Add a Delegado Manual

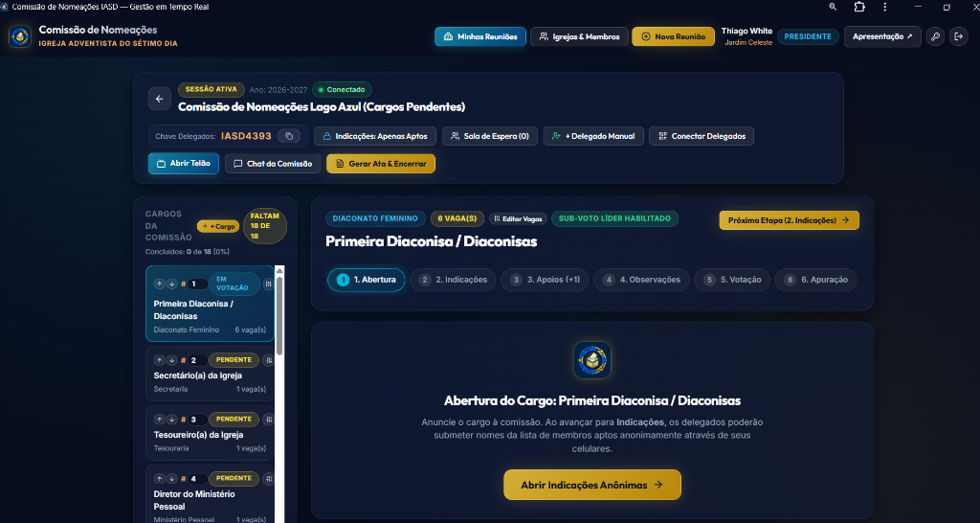[x=593, y=136]
